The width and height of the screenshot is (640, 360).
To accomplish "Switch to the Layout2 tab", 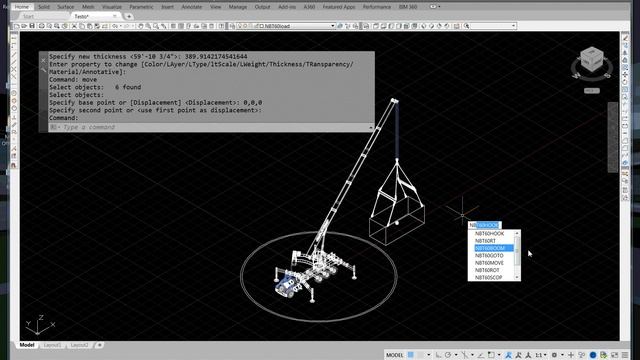I will tap(79, 345).
